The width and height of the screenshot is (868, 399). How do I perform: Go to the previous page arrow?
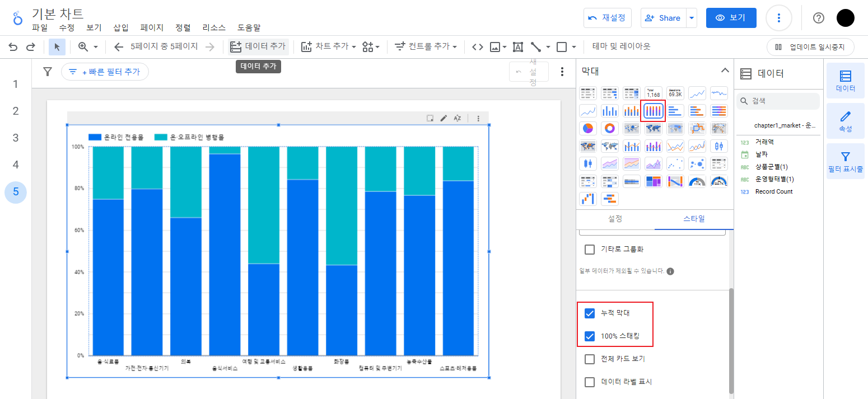click(118, 47)
